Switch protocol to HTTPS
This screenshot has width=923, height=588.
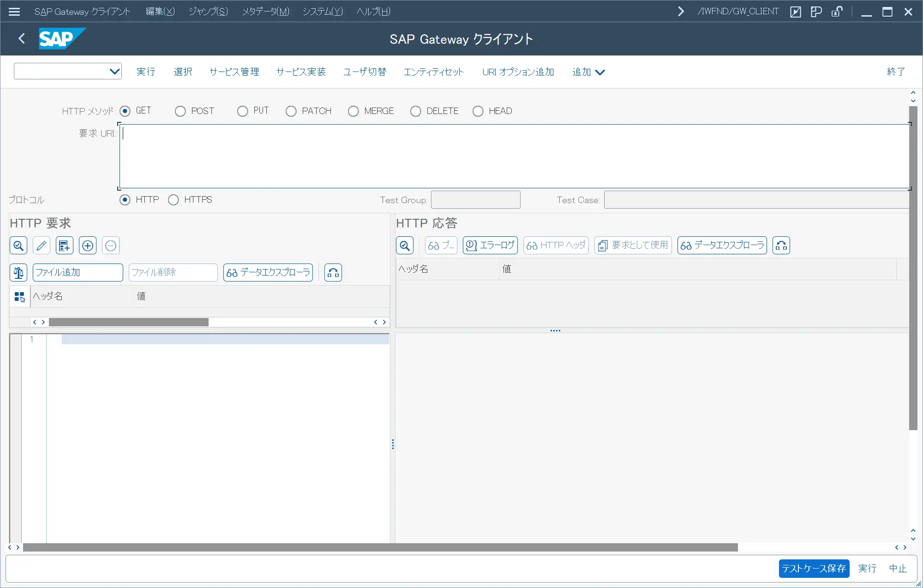point(174,199)
